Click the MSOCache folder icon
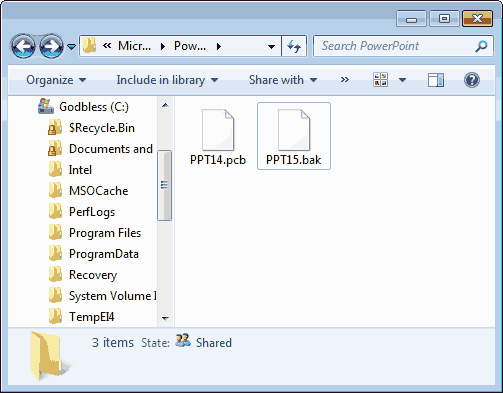Image resolution: width=503 pixels, height=393 pixels. pos(55,190)
